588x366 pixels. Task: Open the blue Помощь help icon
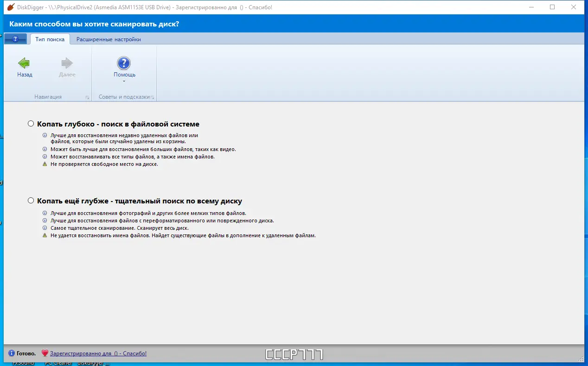(124, 63)
